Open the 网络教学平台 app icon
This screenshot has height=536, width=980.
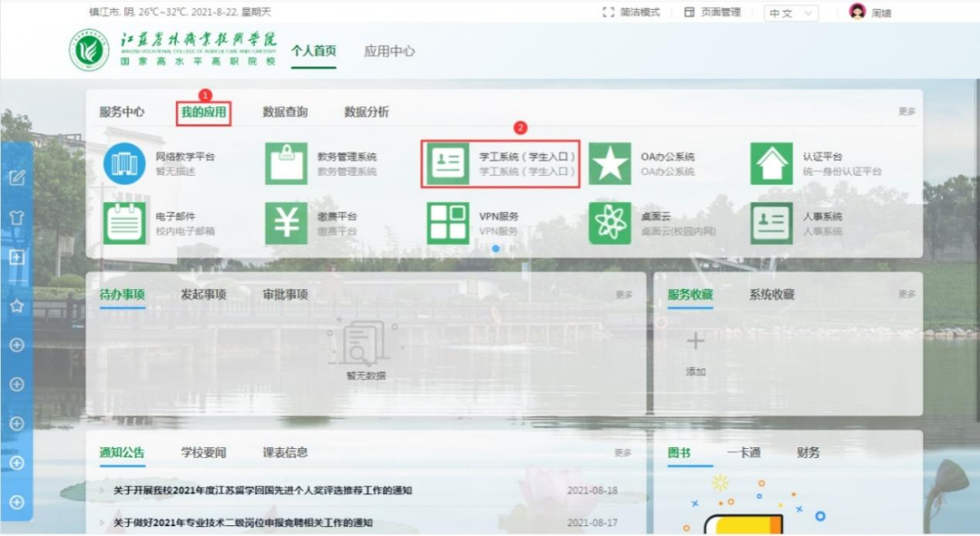tap(124, 163)
